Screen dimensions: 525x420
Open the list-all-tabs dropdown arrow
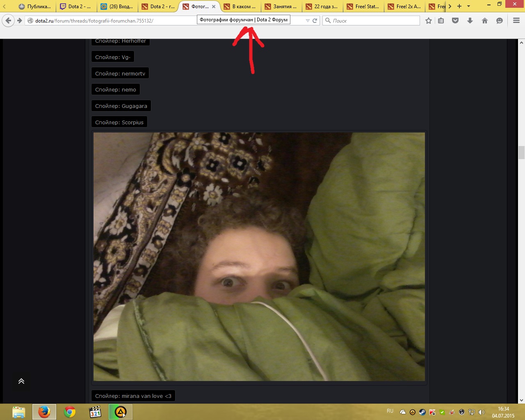tap(469, 6)
